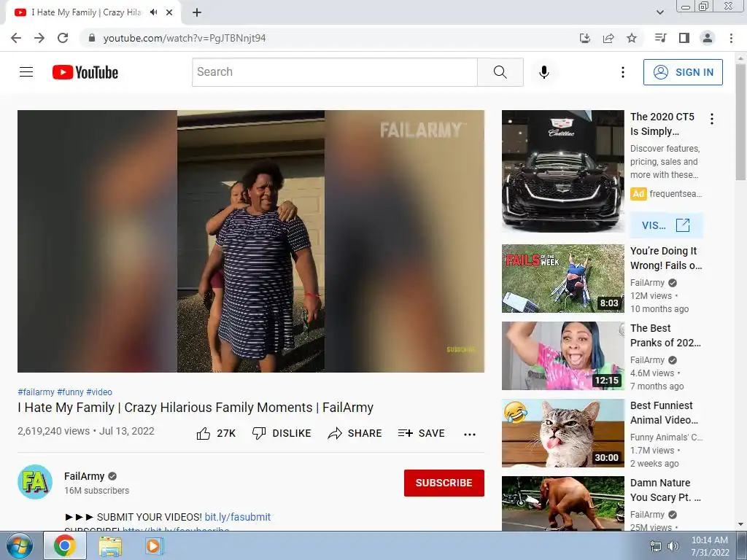This screenshot has height=560, width=747.
Task: Open options menu for Cadillac ad
Action: click(712, 119)
